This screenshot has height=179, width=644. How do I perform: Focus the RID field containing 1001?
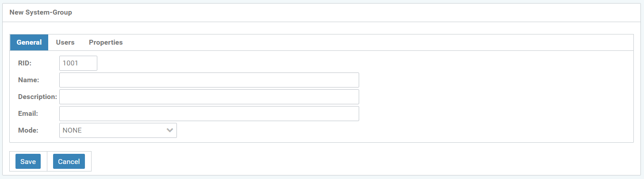(x=78, y=63)
